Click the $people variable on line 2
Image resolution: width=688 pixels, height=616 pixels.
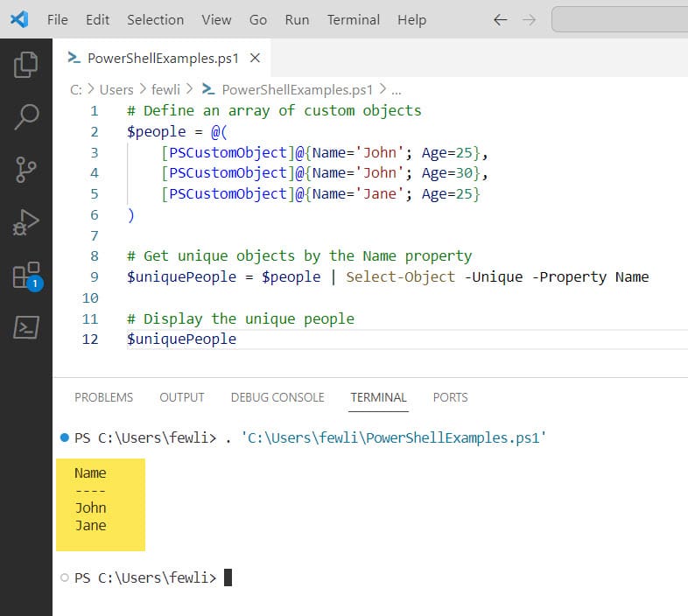156,131
